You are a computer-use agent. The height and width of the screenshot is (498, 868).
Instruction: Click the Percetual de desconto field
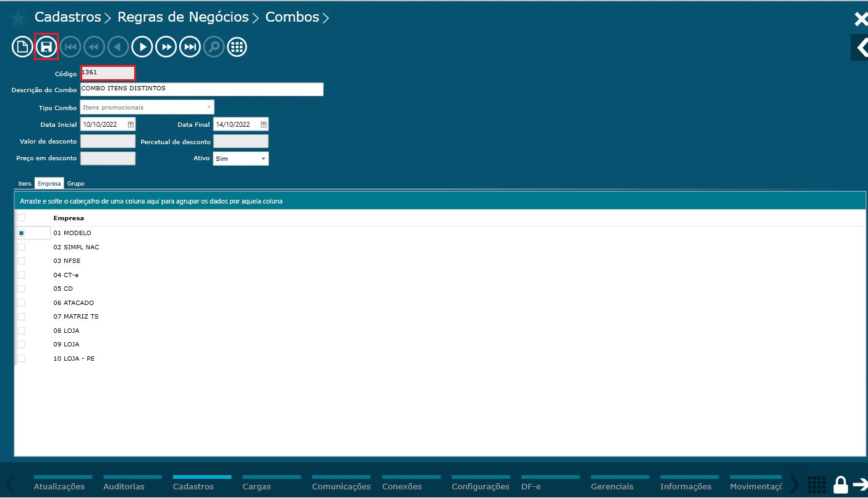pos(241,142)
